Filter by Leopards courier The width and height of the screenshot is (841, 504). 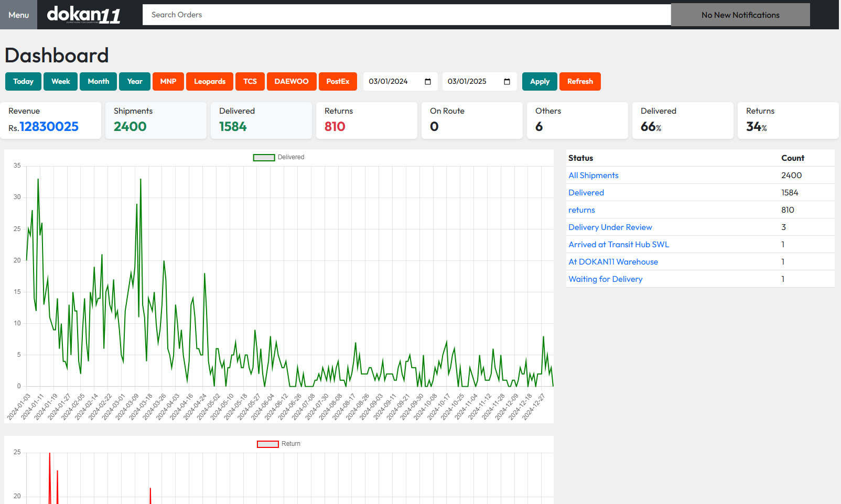tap(210, 82)
